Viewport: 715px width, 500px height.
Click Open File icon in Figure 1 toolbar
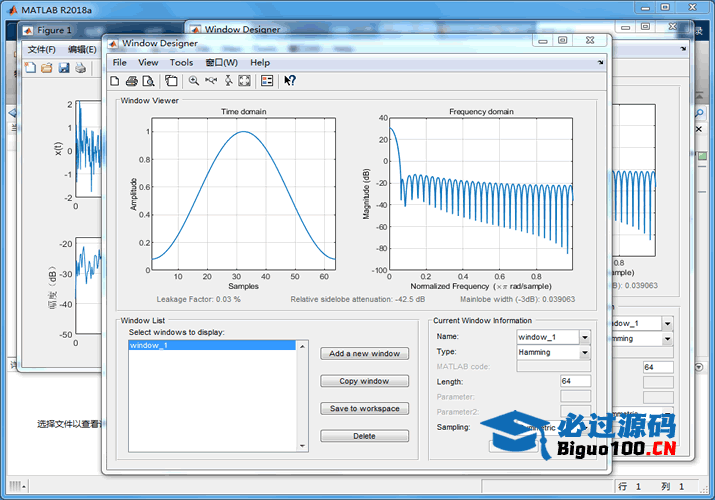click(x=47, y=68)
